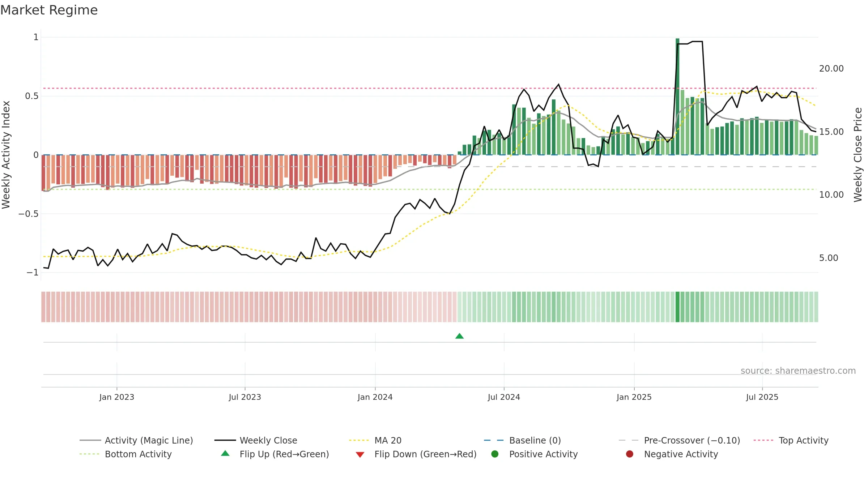Click the tallest dark green activity bar
Viewport: 868px width, 488px height.
(x=677, y=97)
